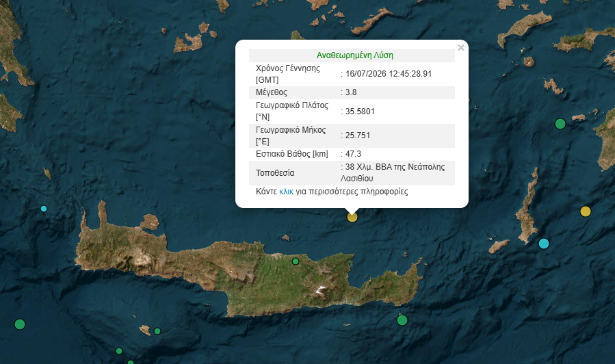The width and height of the screenshot is (615, 364).
Task: Open the cyan marker southeast of Karpathos
Action: click(544, 244)
